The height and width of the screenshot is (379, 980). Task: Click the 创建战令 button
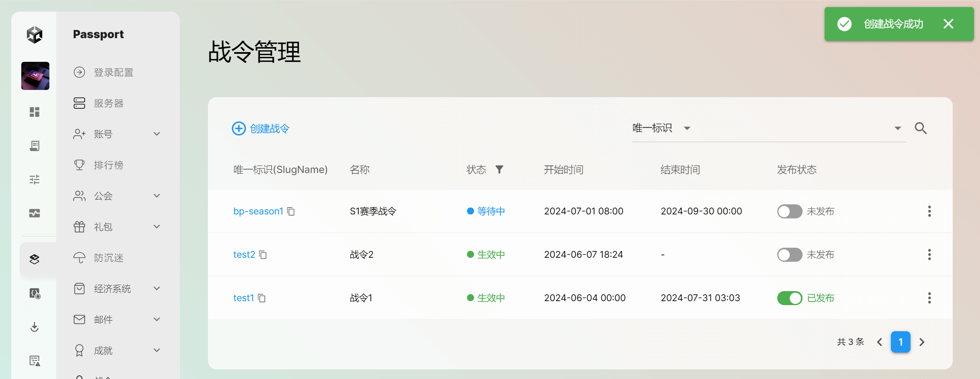point(261,128)
